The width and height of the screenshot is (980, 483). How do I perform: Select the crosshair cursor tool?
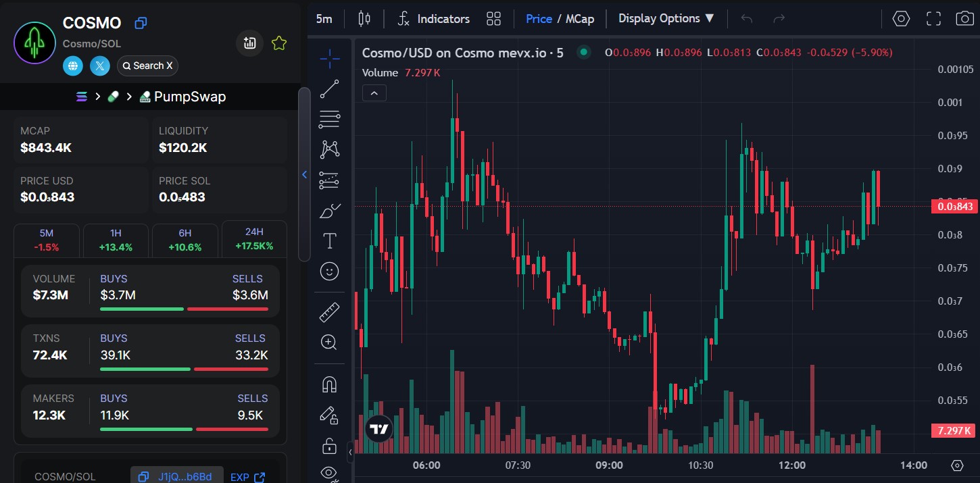329,59
